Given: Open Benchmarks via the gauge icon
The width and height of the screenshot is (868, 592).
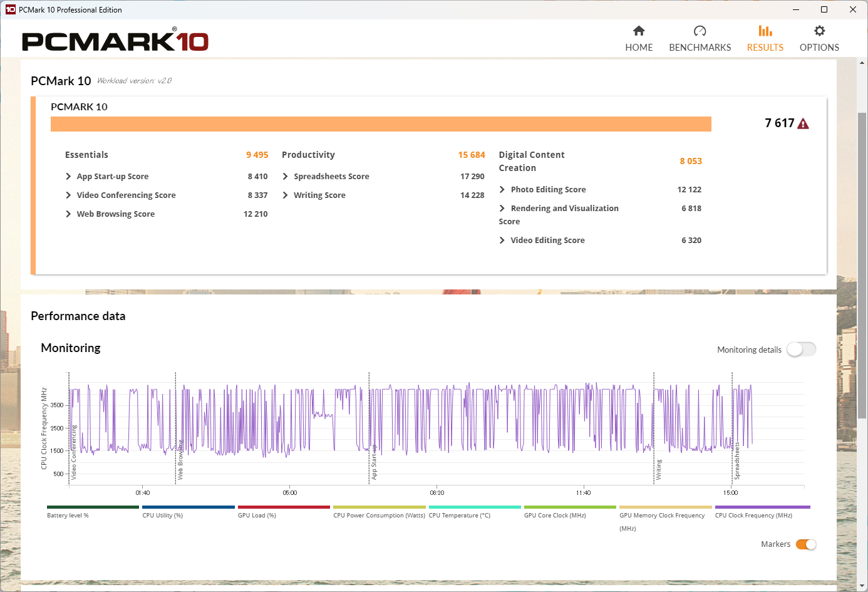Looking at the screenshot, I should click(x=700, y=31).
